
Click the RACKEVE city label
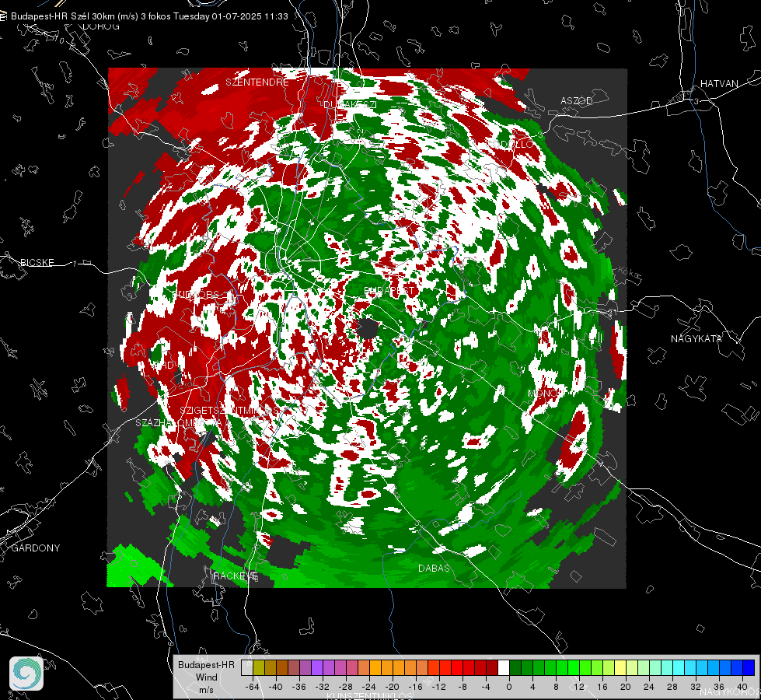point(236,576)
